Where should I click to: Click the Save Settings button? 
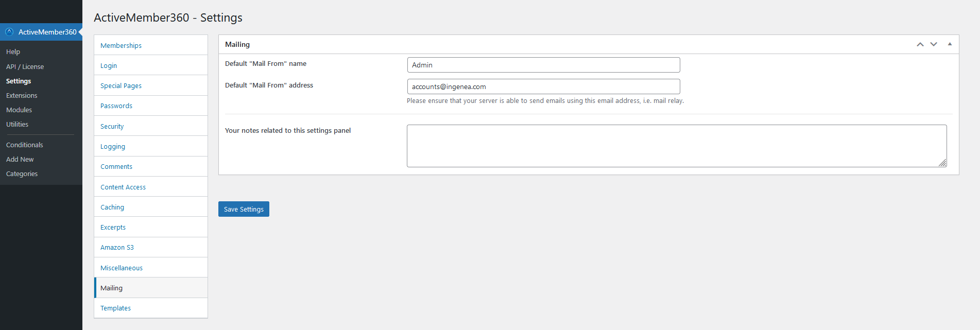(x=244, y=209)
